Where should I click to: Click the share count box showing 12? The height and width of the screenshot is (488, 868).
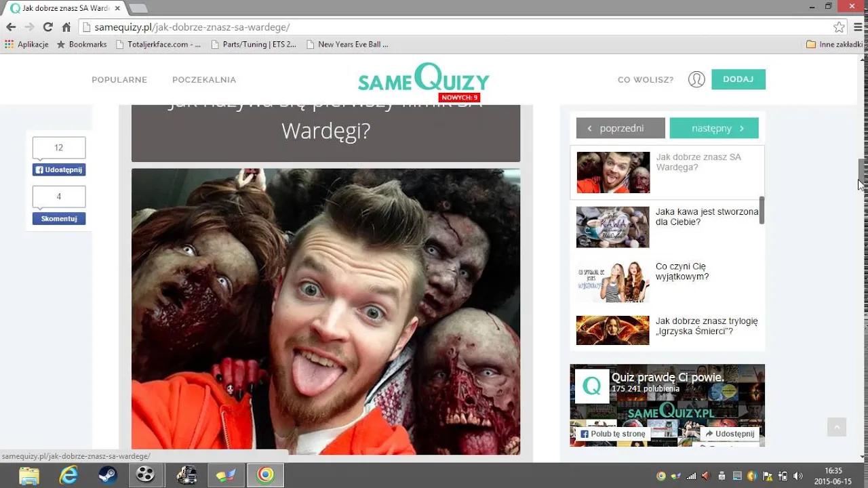click(59, 148)
